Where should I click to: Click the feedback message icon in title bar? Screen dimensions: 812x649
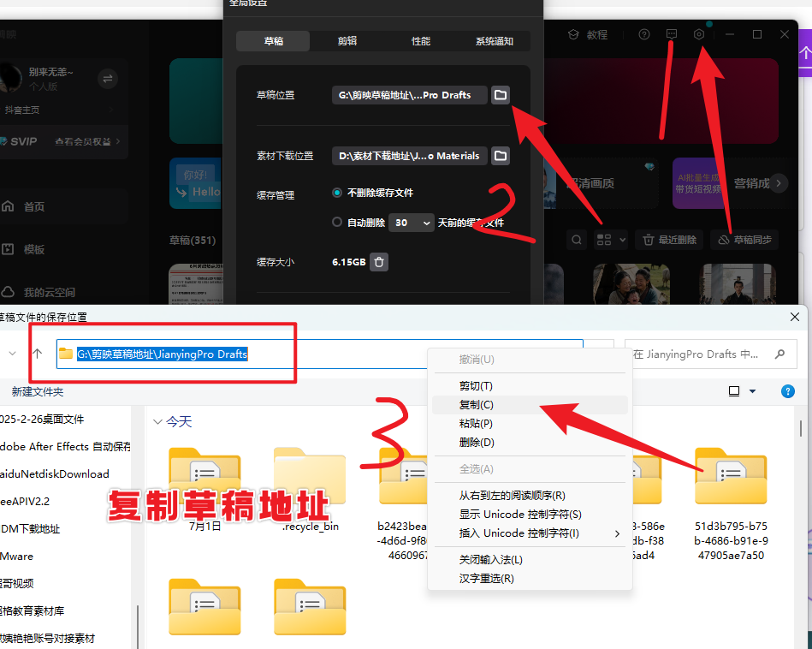coord(672,34)
